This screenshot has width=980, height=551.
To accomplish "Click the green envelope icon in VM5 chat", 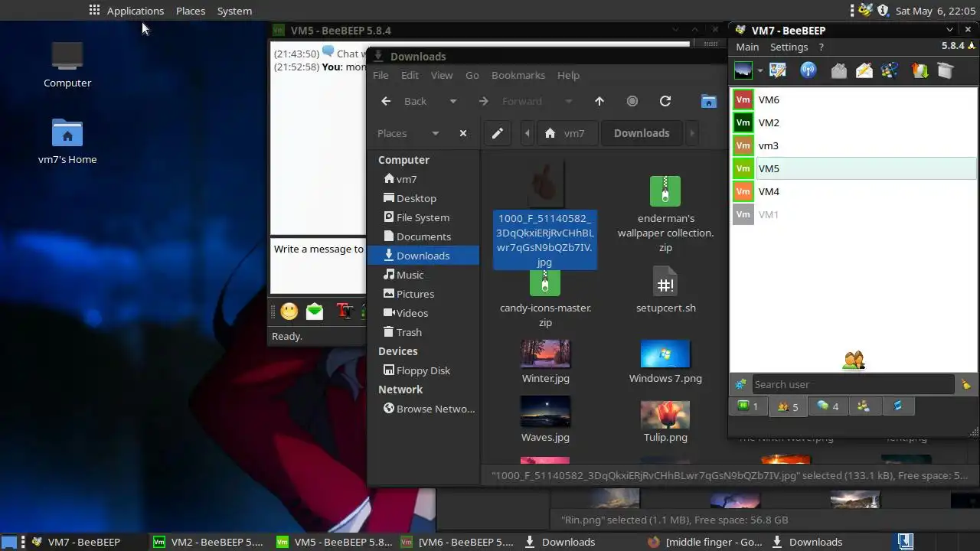I will point(314,311).
